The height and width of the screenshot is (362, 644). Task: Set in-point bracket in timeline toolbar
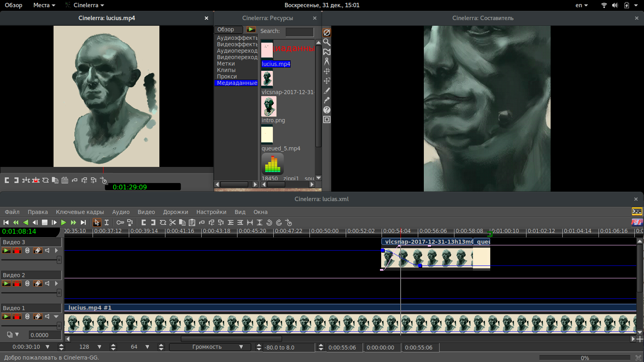coord(144,222)
